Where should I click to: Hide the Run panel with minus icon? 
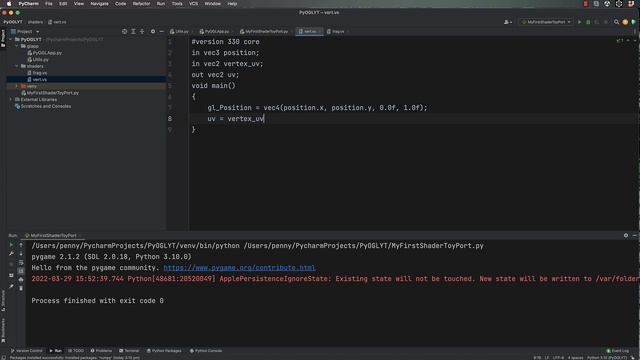(634, 236)
